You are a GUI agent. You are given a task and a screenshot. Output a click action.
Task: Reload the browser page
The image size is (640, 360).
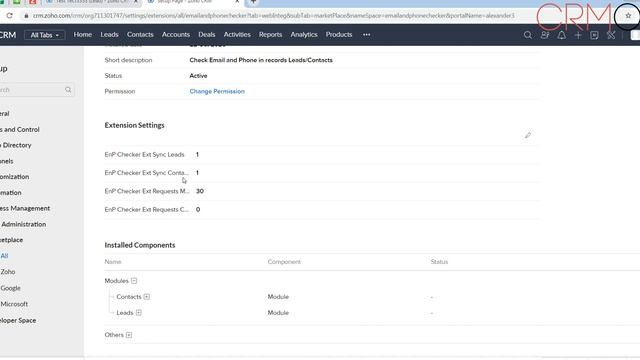(9, 16)
